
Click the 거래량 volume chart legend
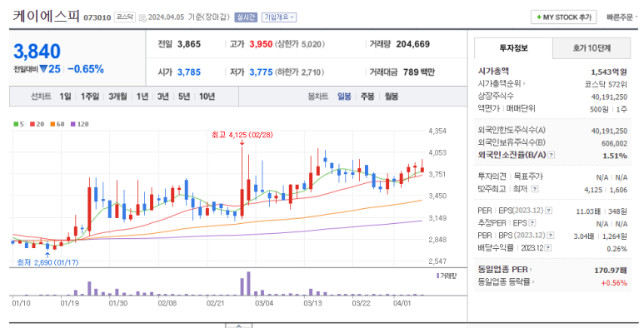[447, 276]
